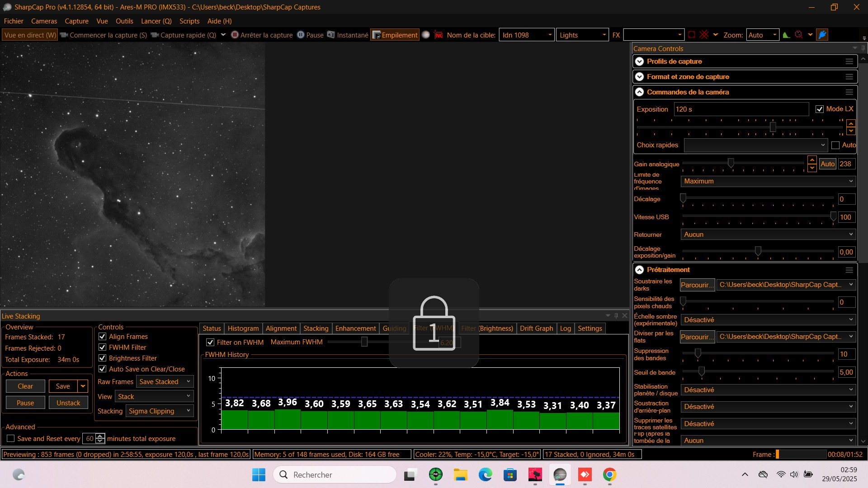Screen dimensions: 868x488
Task: Pause the capture from the top toolbar
Action: coord(310,35)
